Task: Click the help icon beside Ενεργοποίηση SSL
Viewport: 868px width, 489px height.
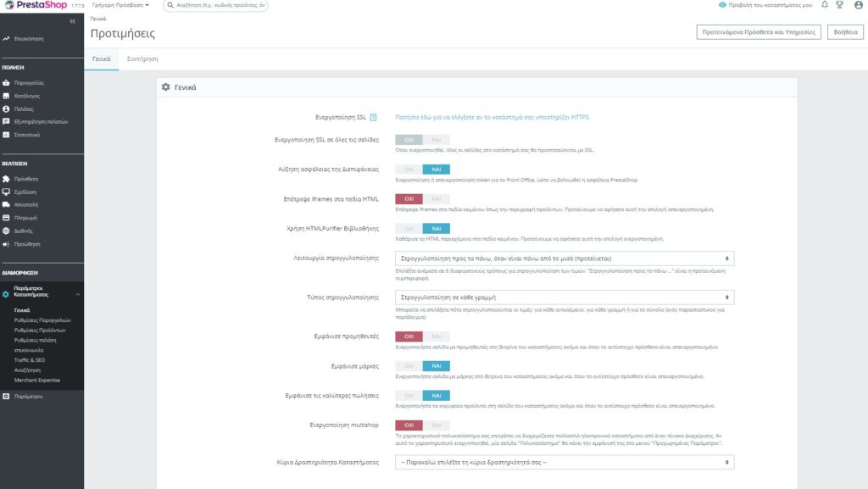Action: (373, 117)
